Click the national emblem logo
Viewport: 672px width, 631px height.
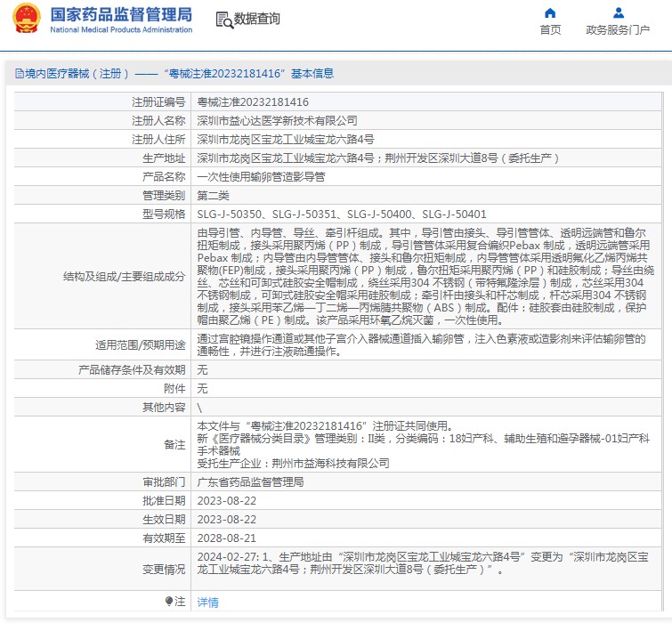pyautogui.click(x=26, y=19)
